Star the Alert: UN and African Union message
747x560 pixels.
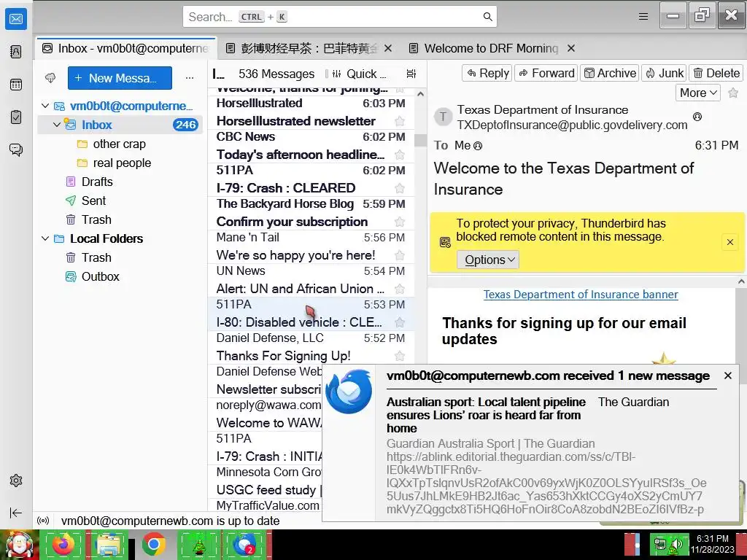(x=400, y=289)
